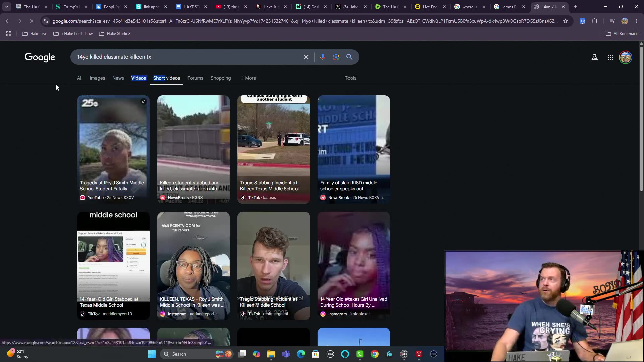The image size is (644, 362).
Task: Switch to the Live Dash browser tab
Action: coord(430,7)
